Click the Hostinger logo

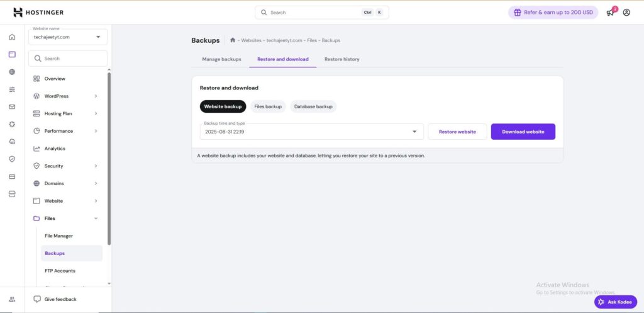38,13
